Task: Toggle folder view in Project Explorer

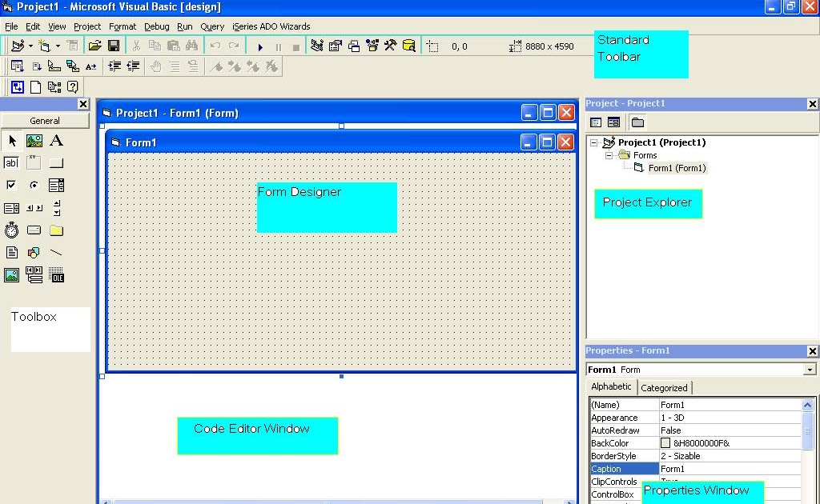Action: click(637, 122)
